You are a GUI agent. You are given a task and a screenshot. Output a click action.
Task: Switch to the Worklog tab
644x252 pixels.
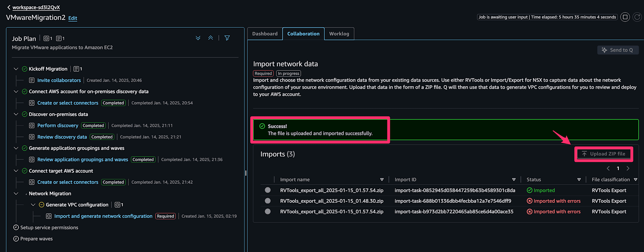(x=339, y=34)
